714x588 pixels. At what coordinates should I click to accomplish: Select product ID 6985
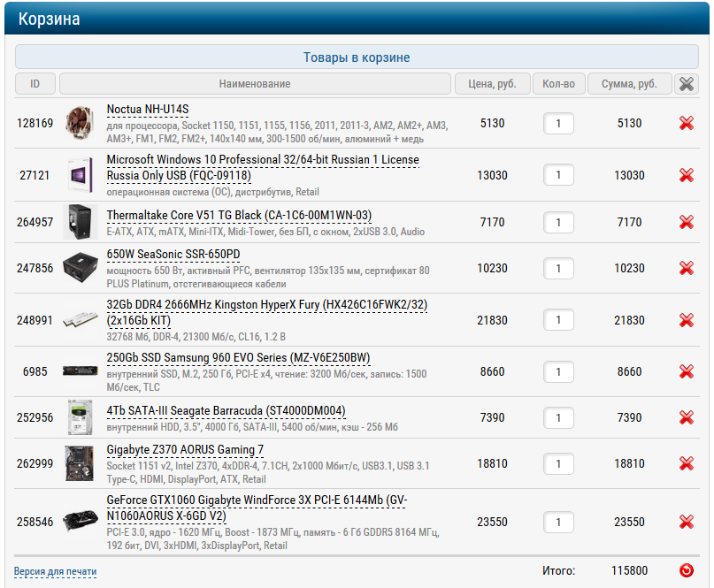(x=35, y=372)
